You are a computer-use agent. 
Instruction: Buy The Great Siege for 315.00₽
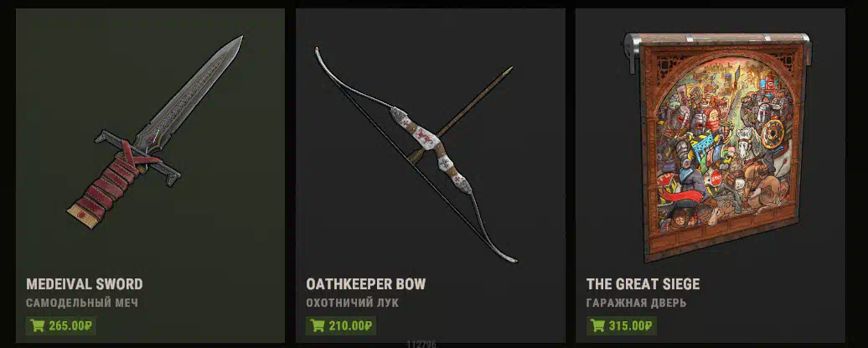coord(621,326)
